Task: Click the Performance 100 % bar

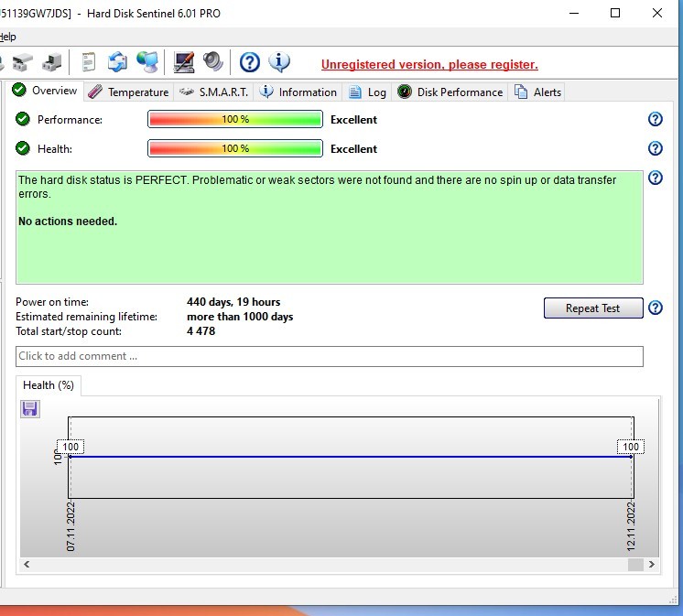Action: (x=235, y=119)
